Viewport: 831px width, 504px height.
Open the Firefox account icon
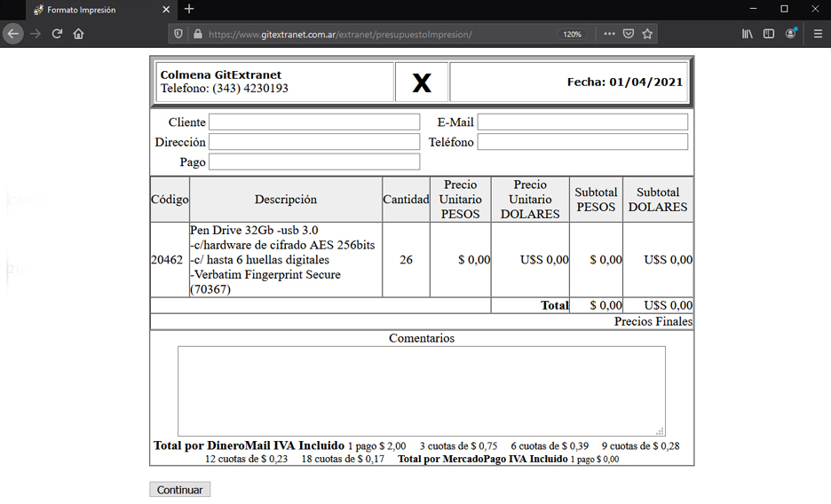click(791, 34)
